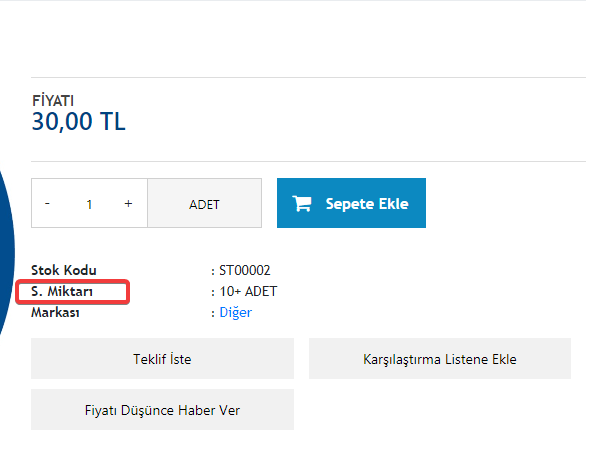
Task: Click the Teklif İste button
Action: 162,359
